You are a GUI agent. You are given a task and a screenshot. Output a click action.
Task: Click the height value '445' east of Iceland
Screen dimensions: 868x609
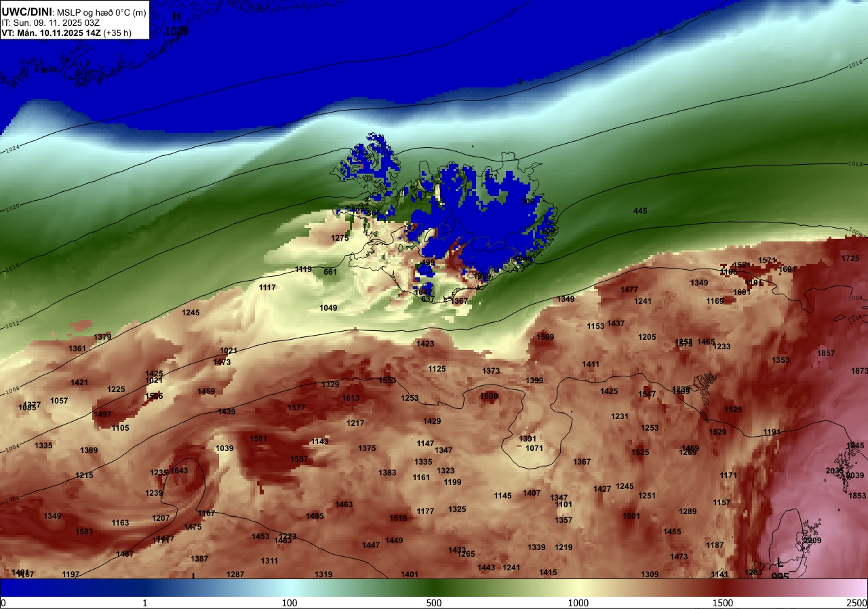(640, 211)
